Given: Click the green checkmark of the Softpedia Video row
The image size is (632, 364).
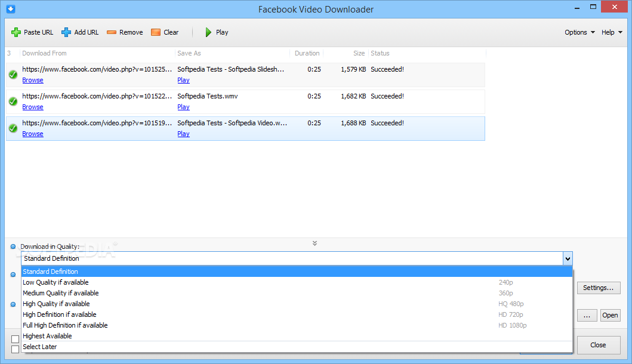Looking at the screenshot, I should [13, 128].
